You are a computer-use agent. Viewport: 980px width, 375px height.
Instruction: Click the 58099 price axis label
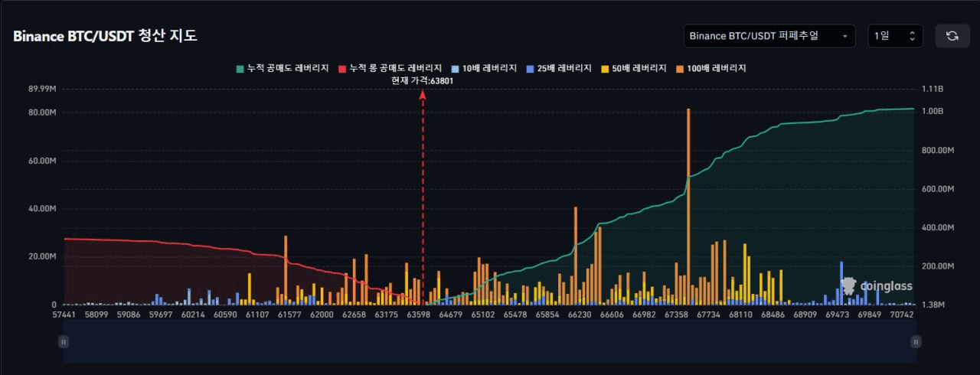coord(96,315)
